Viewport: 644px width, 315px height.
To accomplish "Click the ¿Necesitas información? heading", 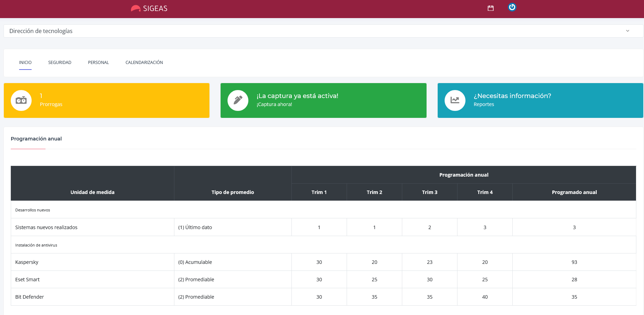I will click(512, 96).
